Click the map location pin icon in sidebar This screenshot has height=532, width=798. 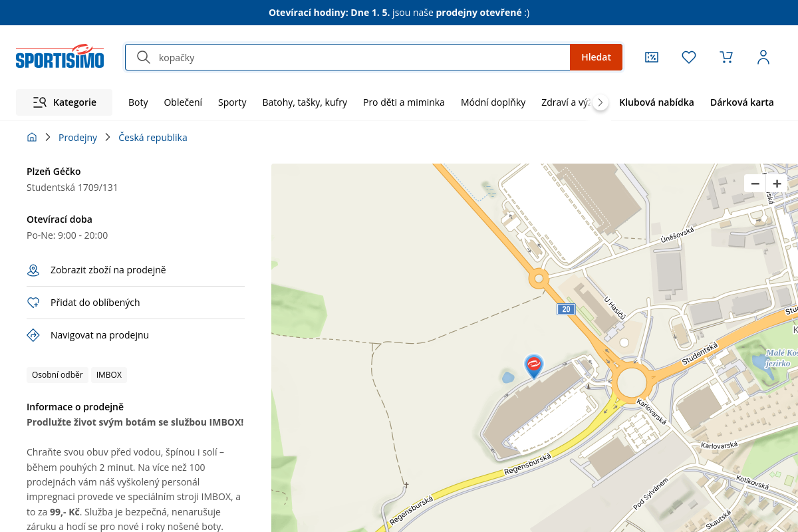tap(33, 270)
